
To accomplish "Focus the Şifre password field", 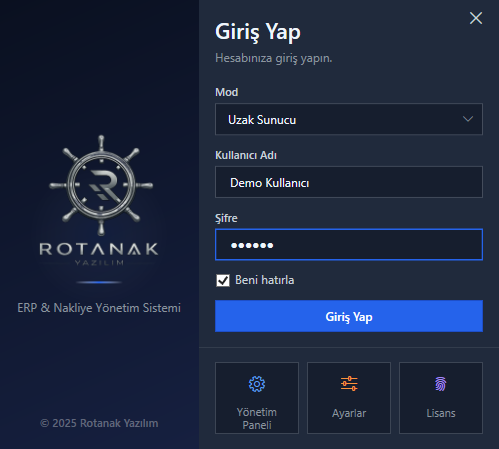I will tap(349, 245).
